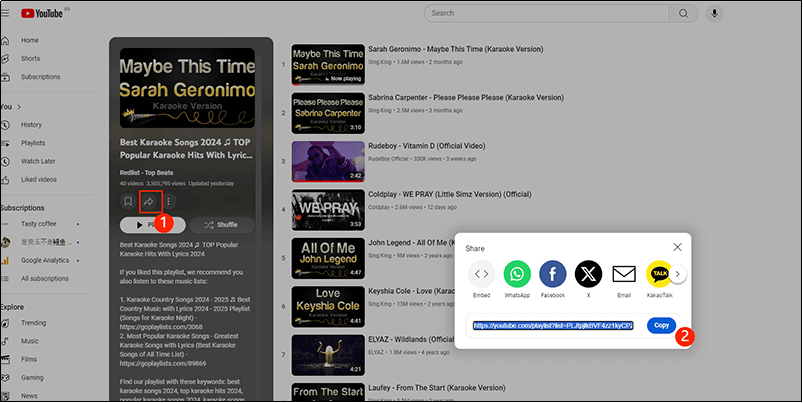The image size is (803, 403).
Task: Open the hamburger guide menu
Action: tap(5, 13)
